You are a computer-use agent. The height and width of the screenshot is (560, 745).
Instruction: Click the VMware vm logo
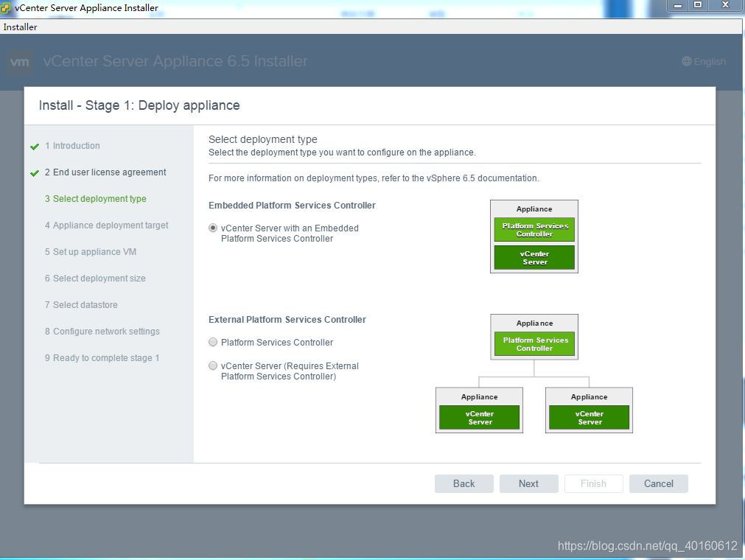click(x=20, y=62)
